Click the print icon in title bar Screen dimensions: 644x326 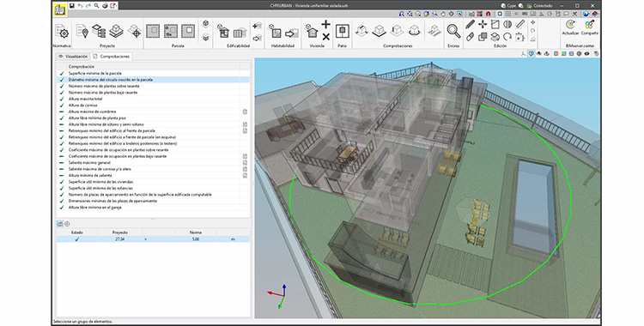click(105, 6)
